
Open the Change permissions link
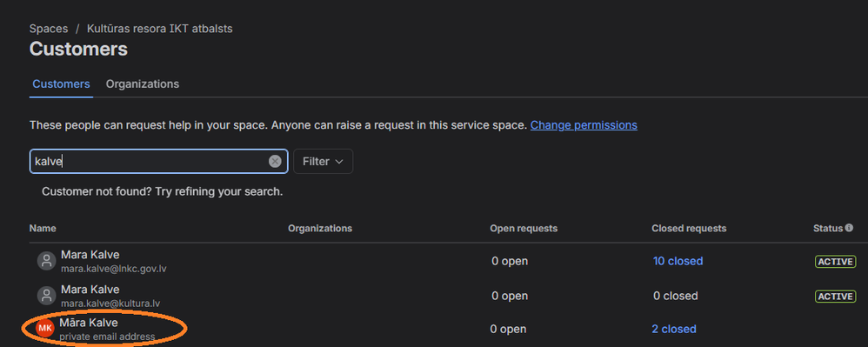coord(584,125)
